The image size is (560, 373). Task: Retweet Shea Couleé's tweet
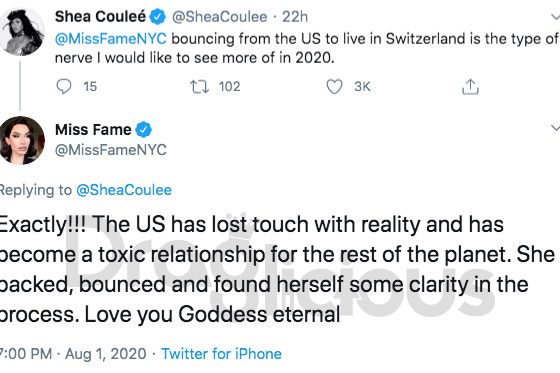199,87
